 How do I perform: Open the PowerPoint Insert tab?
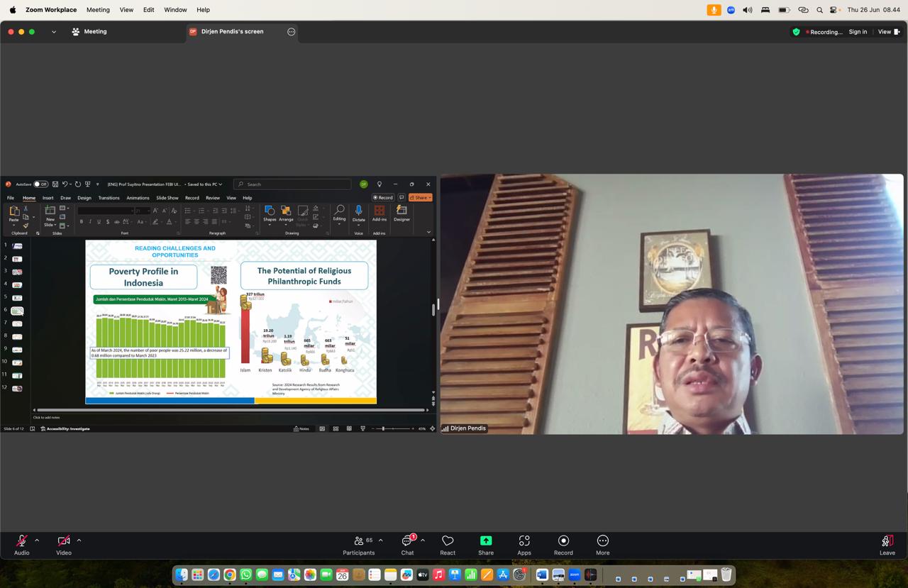pyautogui.click(x=48, y=198)
